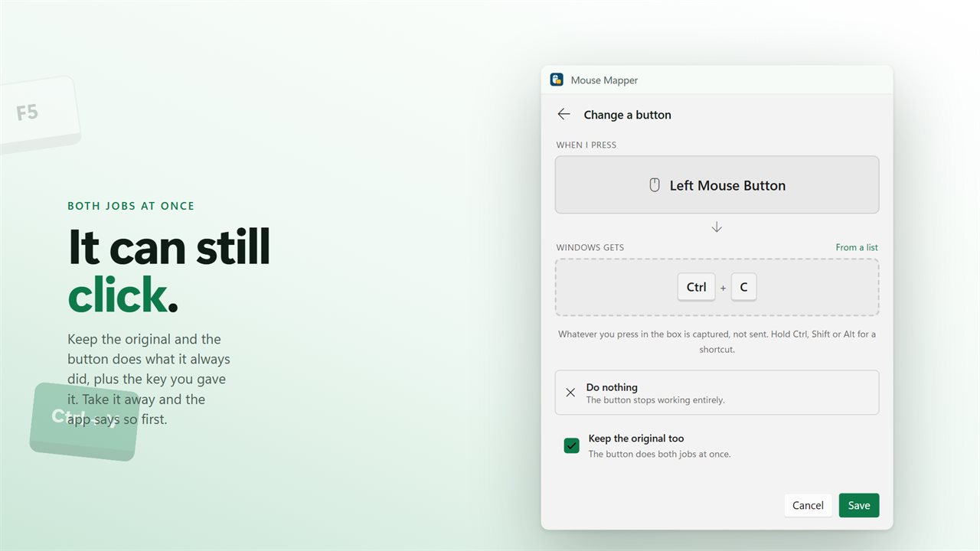Click the Keep the original too label
The height and width of the screenshot is (551, 980).
[x=636, y=439]
